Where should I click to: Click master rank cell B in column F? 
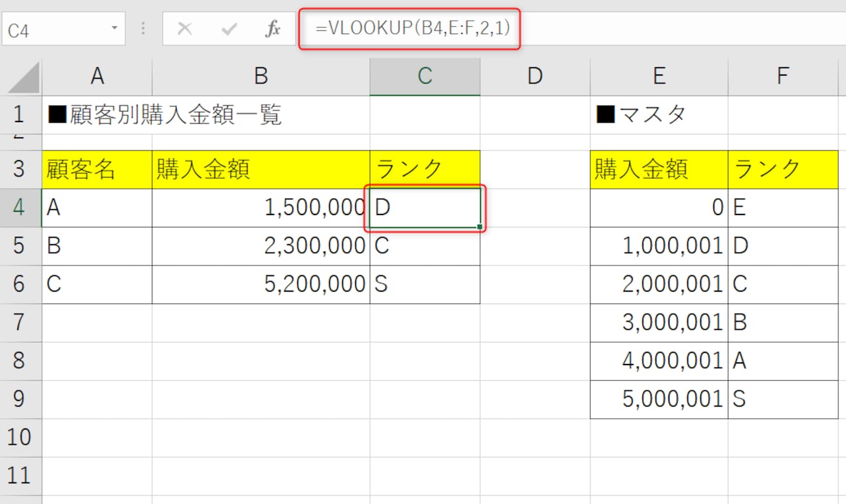click(783, 323)
